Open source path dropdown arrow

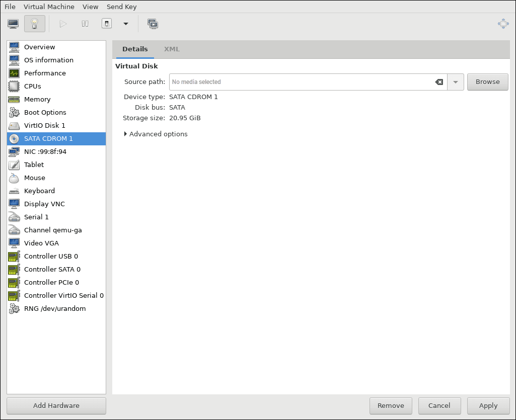click(x=456, y=82)
